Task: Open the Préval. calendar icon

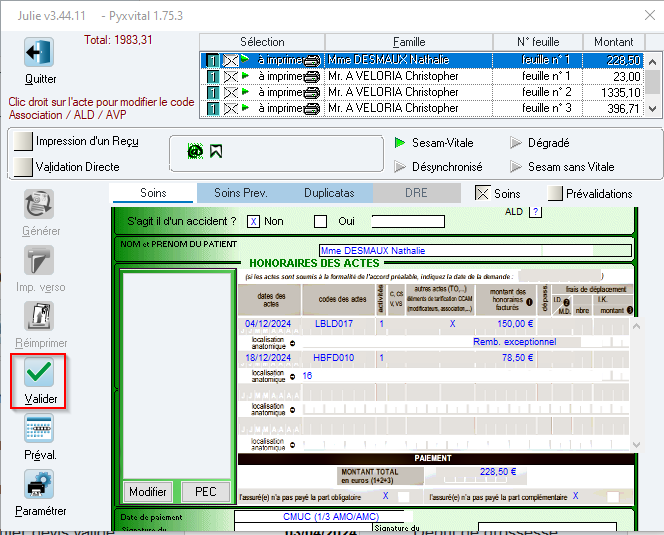Action: [x=39, y=428]
